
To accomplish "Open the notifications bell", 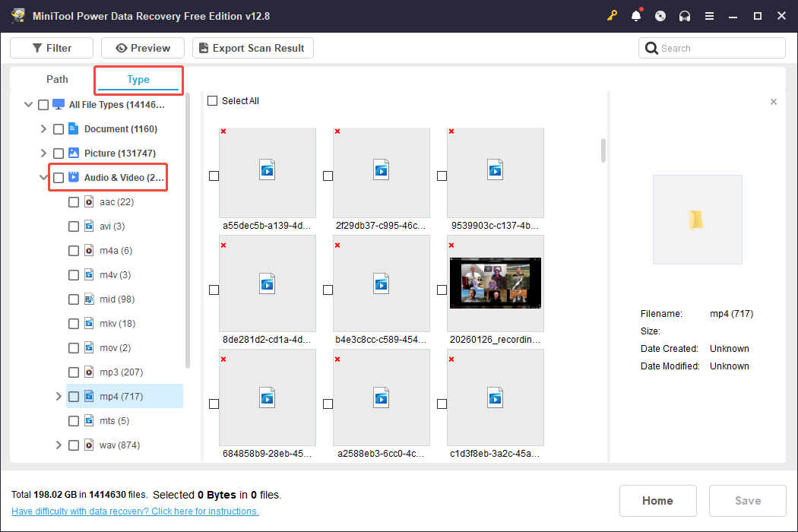I will point(636,15).
